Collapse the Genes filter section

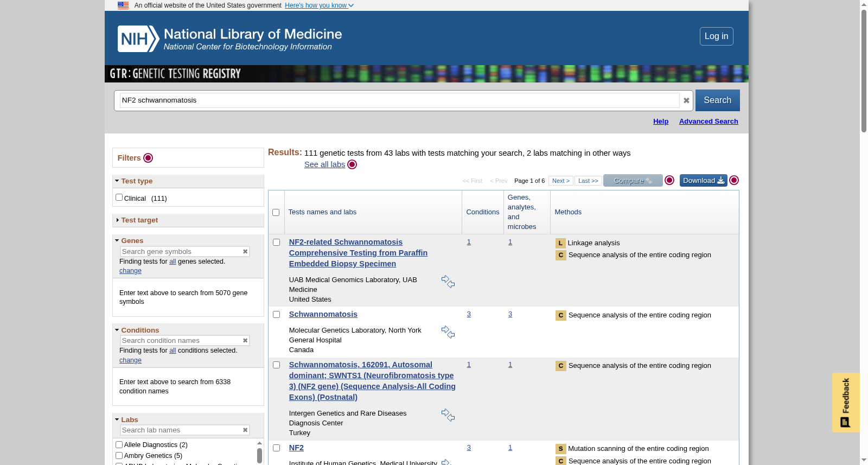129,240
